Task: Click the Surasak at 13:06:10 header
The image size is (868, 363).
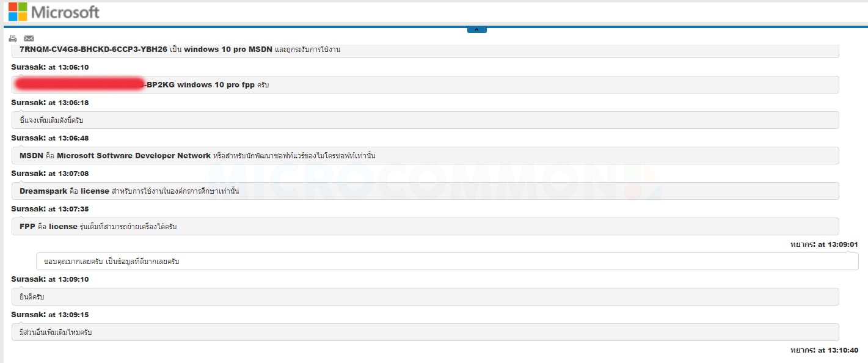Action: 50,67
